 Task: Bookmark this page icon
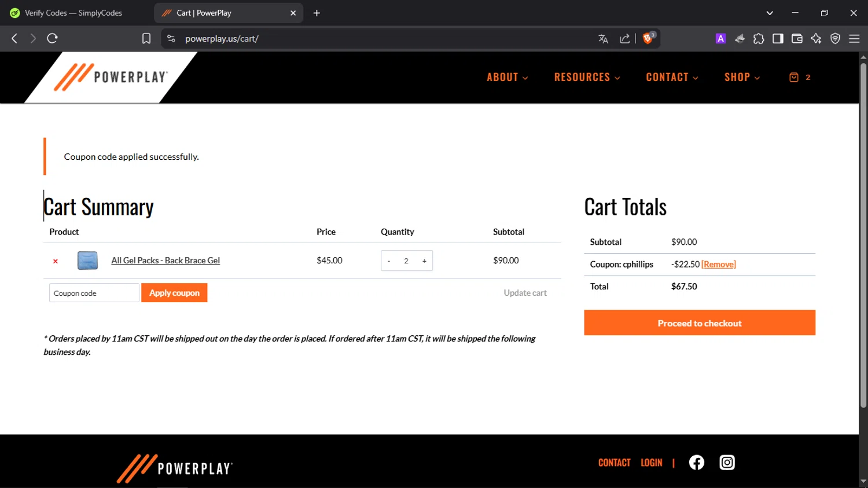tap(146, 39)
